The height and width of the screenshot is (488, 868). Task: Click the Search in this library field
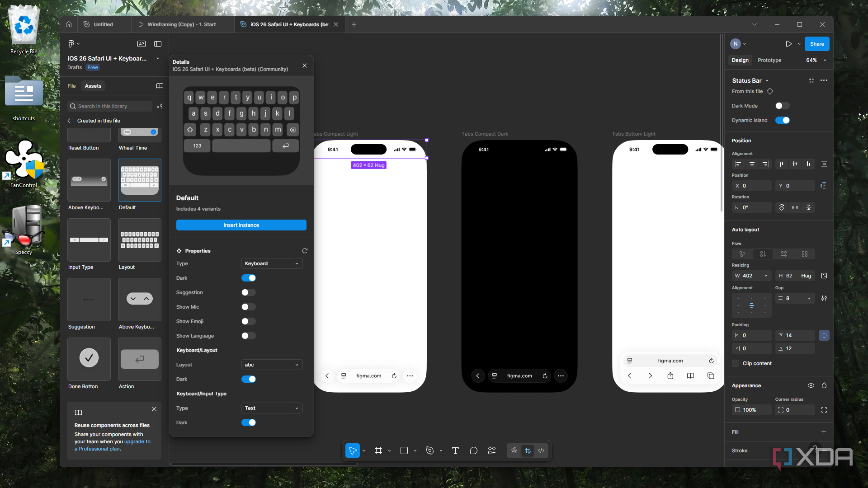click(x=110, y=106)
